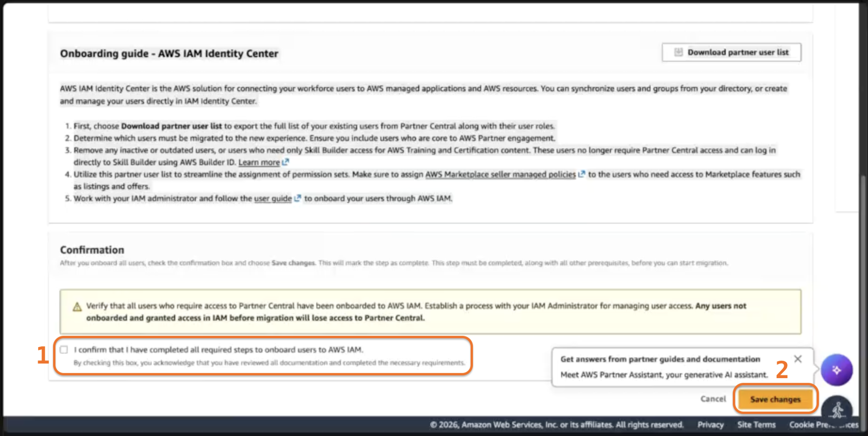The height and width of the screenshot is (436, 868).
Task: Click download icon inside partner list button
Action: pyautogui.click(x=678, y=52)
